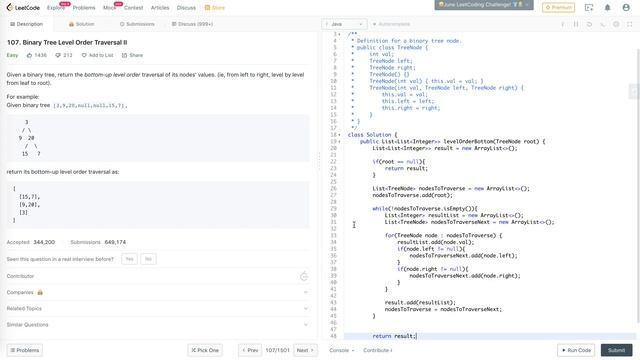Screen dimensions: 640x360
Task: Open the user profile avatar icon
Action: 626,7
